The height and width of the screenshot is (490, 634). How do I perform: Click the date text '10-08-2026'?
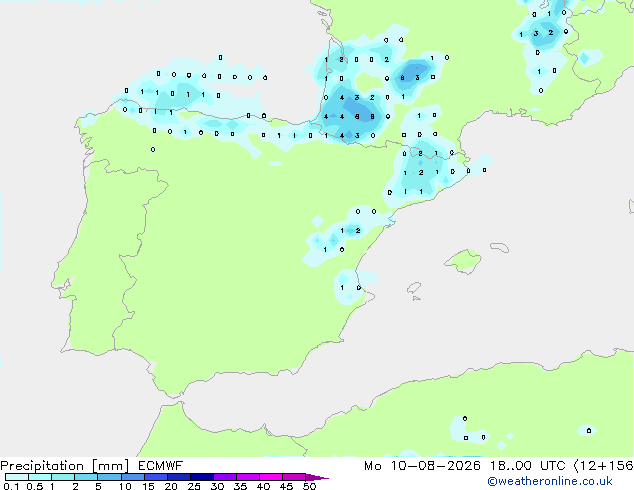point(435,466)
